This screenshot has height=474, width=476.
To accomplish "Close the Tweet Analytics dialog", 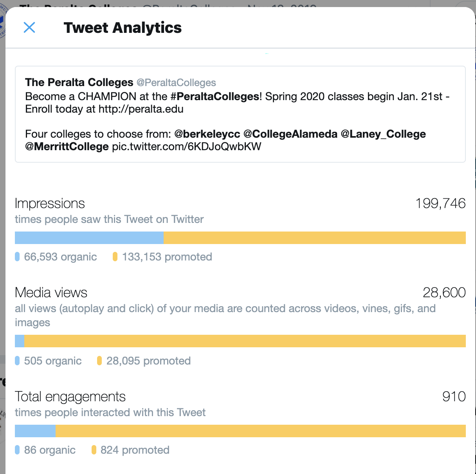I will tap(29, 27).
